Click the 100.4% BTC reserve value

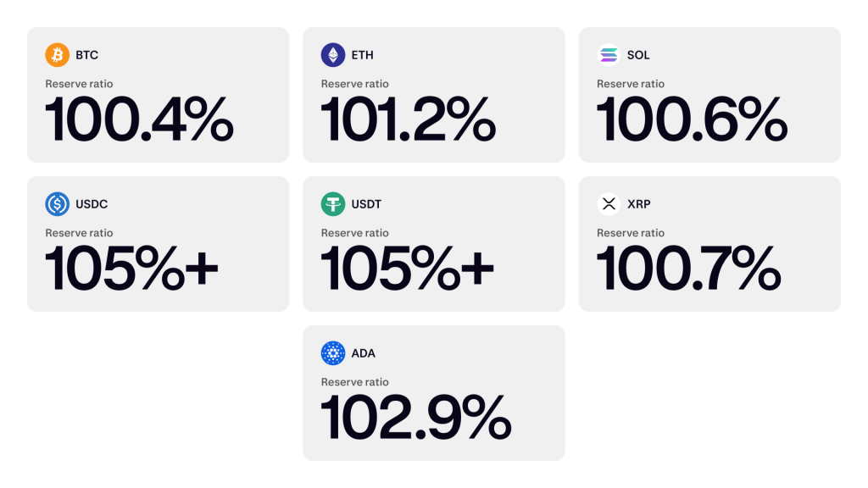pyautogui.click(x=139, y=119)
